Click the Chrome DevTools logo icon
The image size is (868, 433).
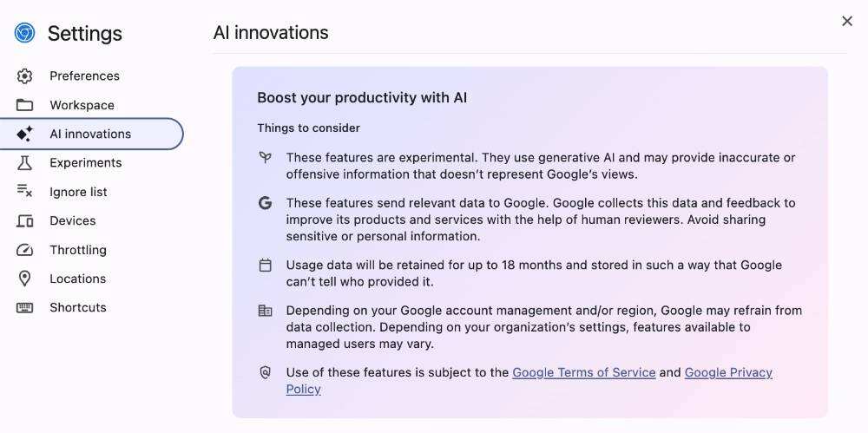point(24,33)
